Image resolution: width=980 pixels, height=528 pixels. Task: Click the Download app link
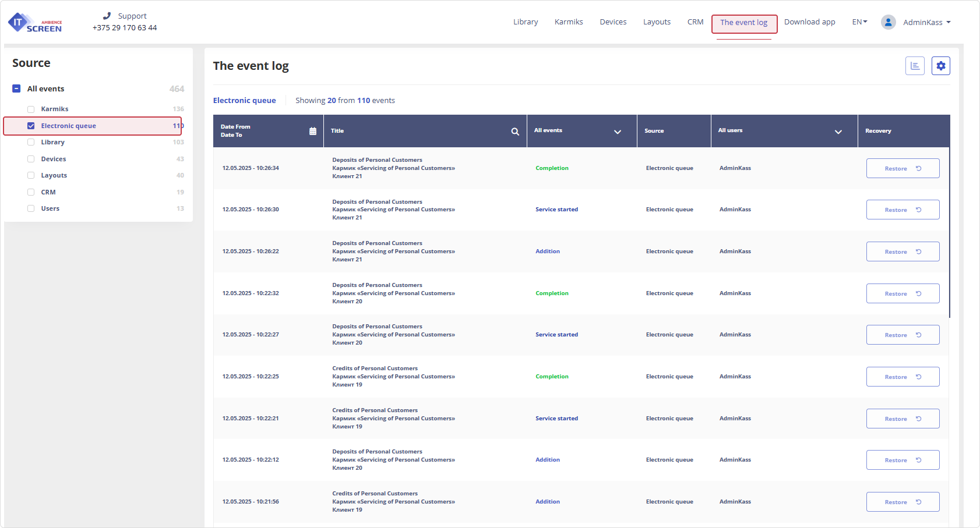click(809, 22)
